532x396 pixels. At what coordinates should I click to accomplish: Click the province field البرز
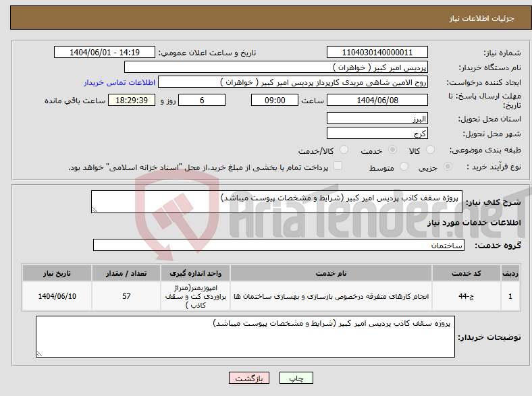point(377,118)
